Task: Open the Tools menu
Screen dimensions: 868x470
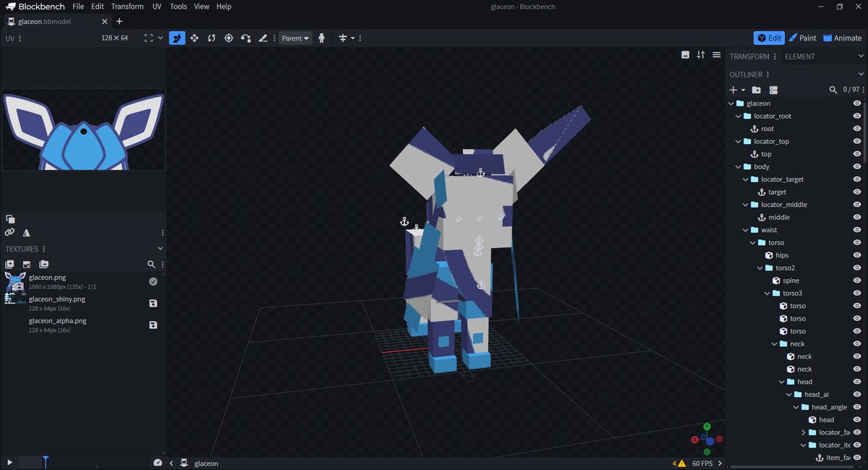Action: pyautogui.click(x=178, y=7)
